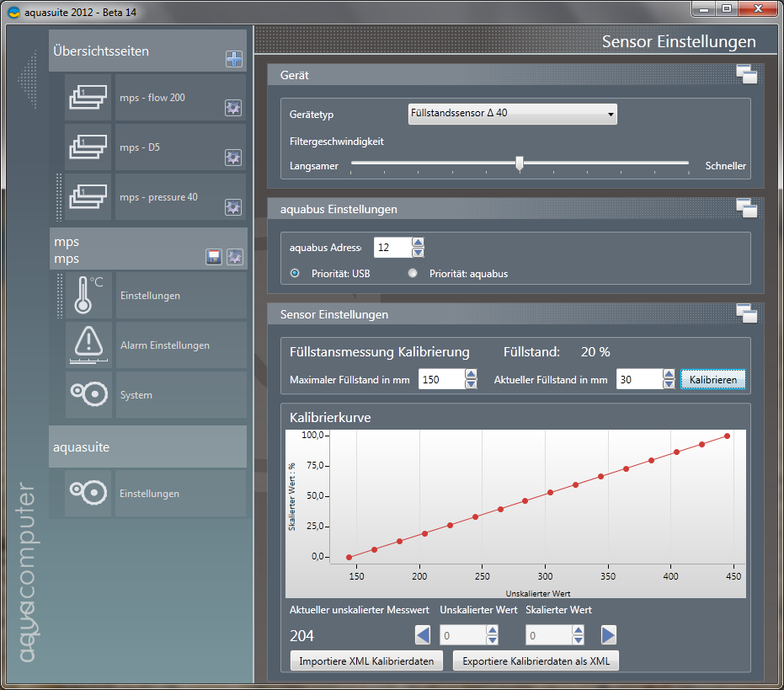This screenshot has width=784, height=690.
Task: Increase the aquabus Adresse value
Action: click(418, 242)
